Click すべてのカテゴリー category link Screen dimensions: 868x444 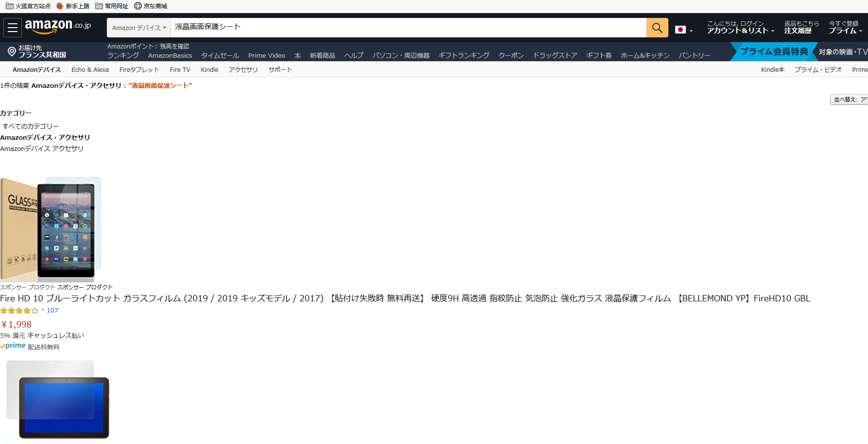(x=31, y=126)
